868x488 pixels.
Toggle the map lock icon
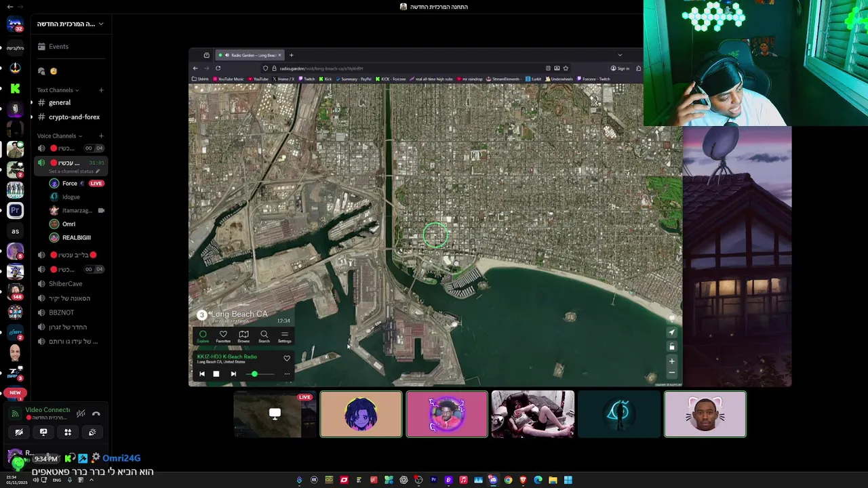point(672,346)
